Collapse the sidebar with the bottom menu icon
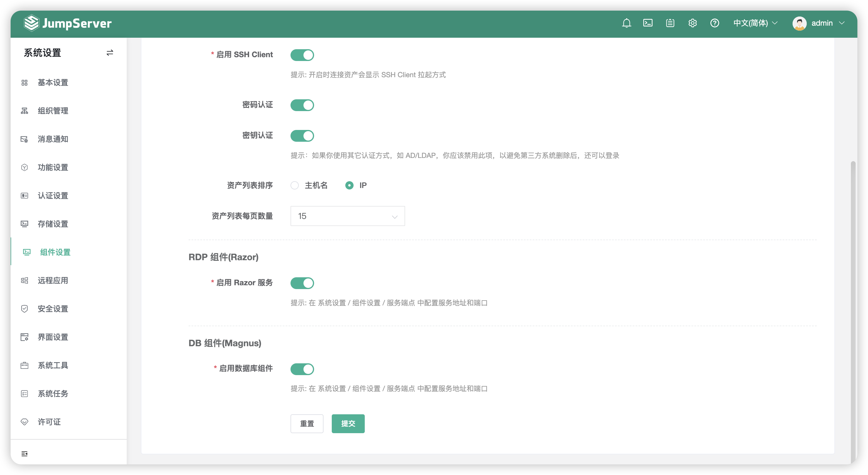The image size is (868, 475). click(x=24, y=453)
